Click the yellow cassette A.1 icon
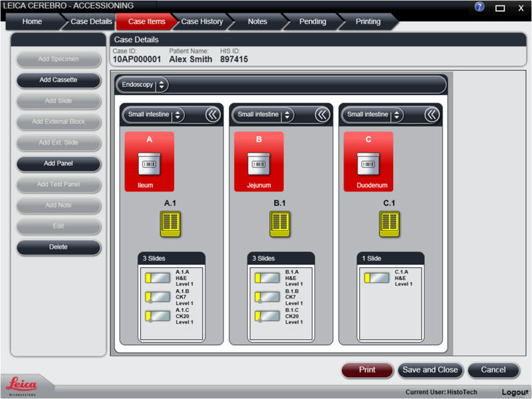532x399 pixels. [x=170, y=223]
